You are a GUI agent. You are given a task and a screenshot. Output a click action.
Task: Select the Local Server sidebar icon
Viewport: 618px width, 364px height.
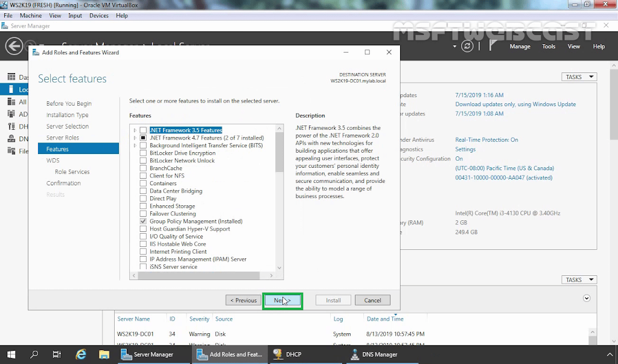click(11, 89)
